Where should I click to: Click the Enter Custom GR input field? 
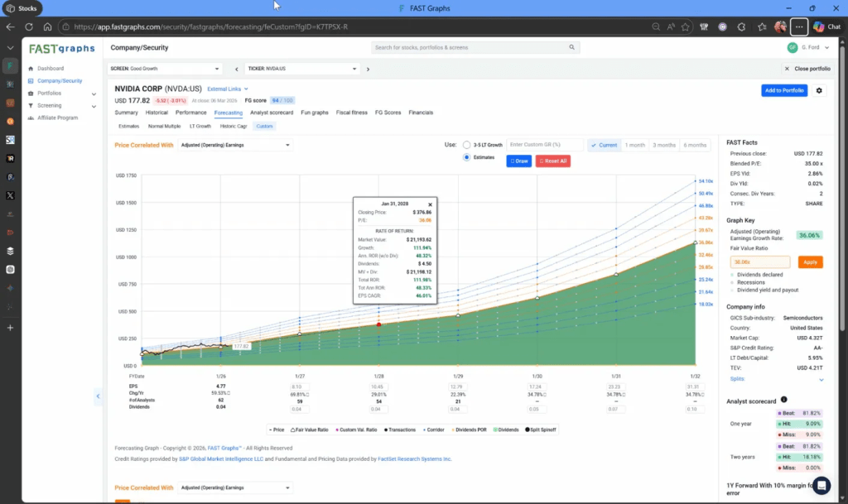[x=543, y=145]
